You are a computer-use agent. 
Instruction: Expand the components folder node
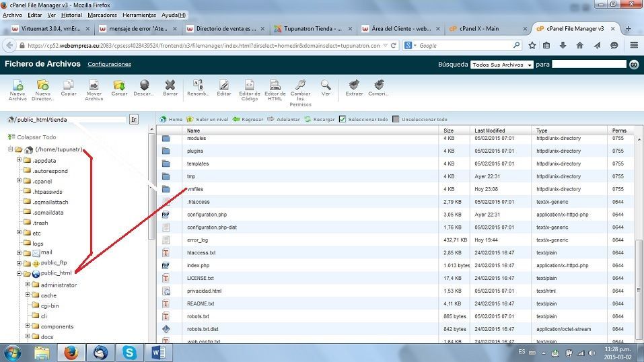click(28, 326)
